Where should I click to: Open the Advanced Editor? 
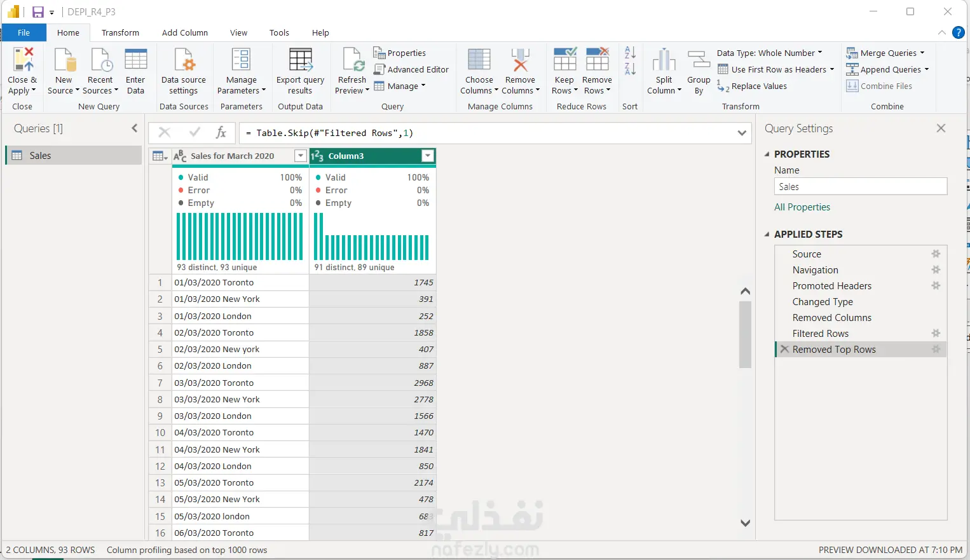[411, 69]
